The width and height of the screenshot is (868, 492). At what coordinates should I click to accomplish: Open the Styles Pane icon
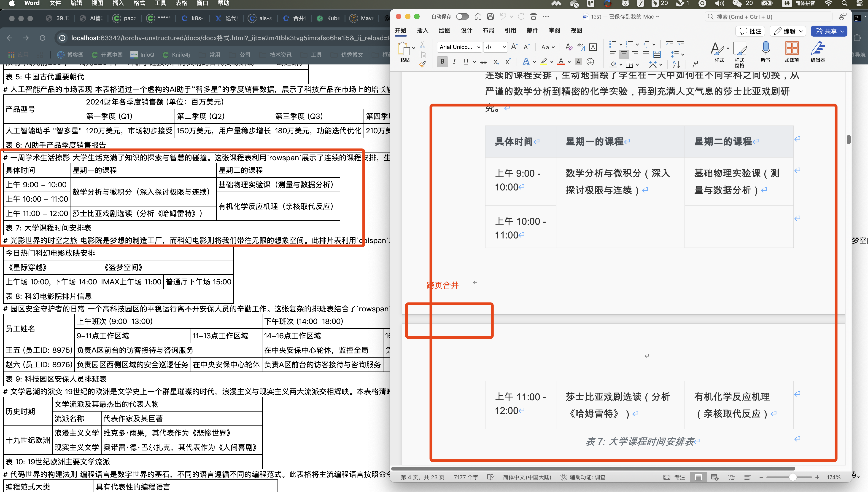[739, 49]
